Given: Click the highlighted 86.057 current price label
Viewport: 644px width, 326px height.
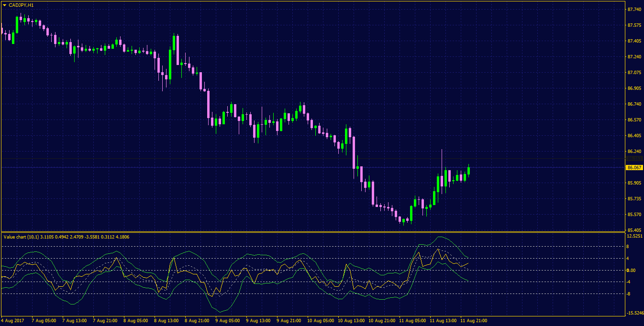Looking at the screenshot, I should point(634,168).
